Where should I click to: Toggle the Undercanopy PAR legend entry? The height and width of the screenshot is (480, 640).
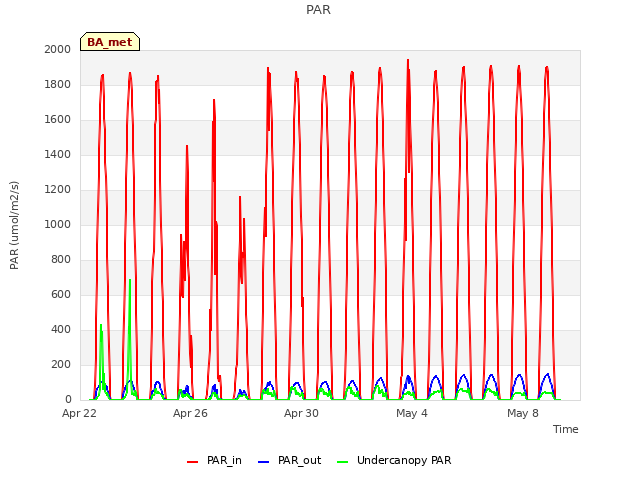click(x=394, y=460)
